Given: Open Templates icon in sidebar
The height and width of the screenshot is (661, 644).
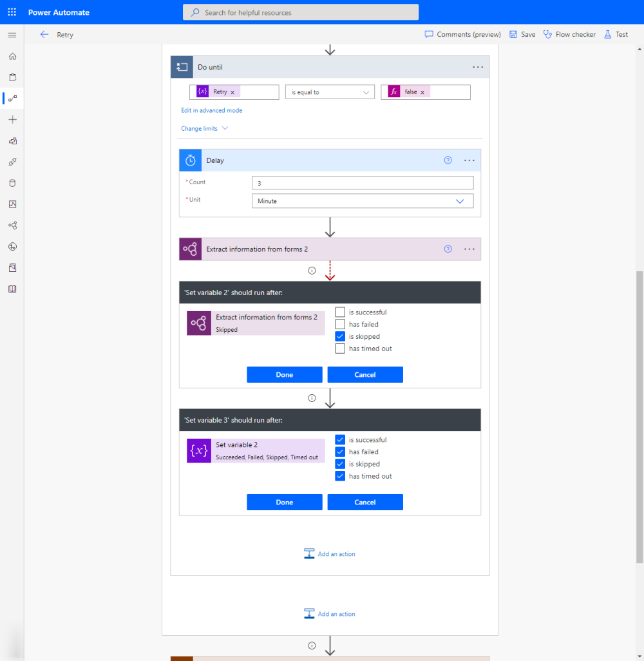Looking at the screenshot, I should click(13, 141).
